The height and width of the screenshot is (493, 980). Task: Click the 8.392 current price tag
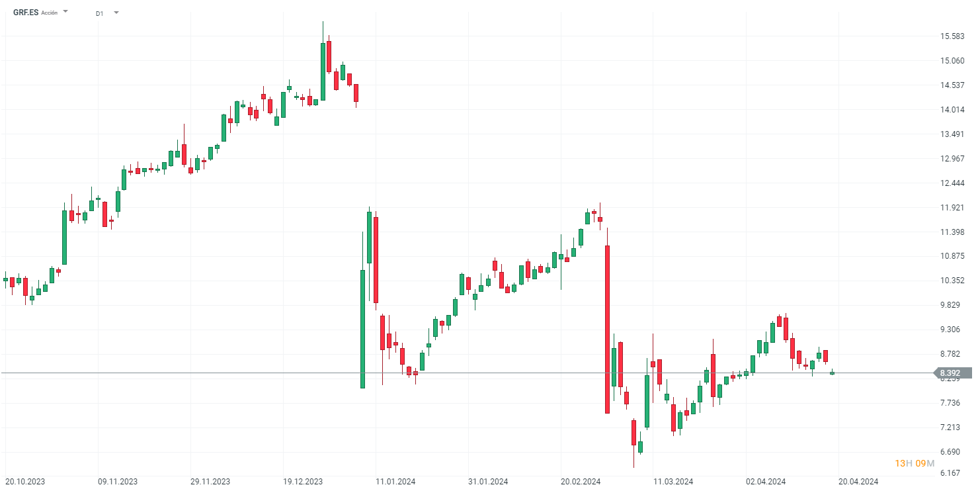[x=952, y=373]
